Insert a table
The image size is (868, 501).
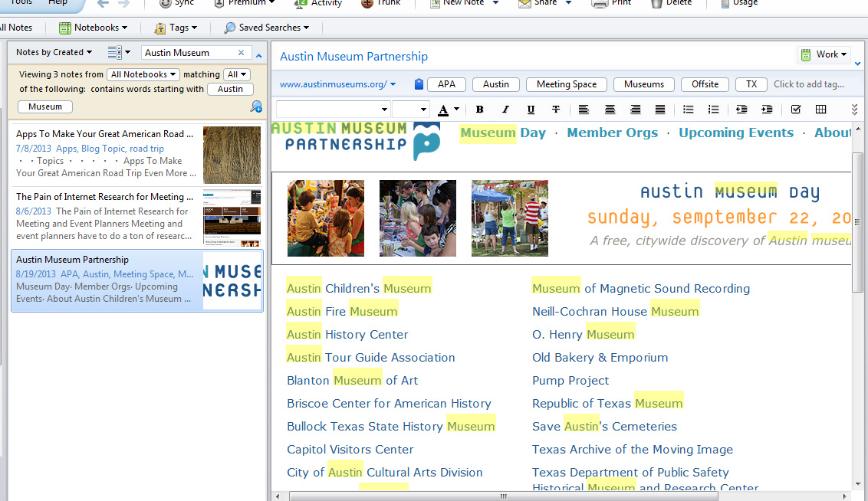[x=821, y=110]
